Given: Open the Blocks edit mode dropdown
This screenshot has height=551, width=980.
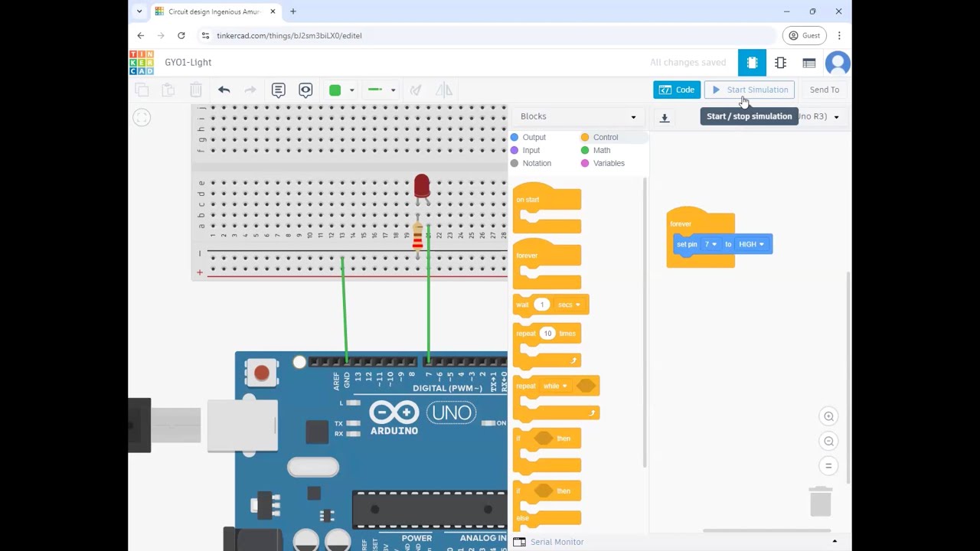Looking at the screenshot, I should pyautogui.click(x=578, y=116).
